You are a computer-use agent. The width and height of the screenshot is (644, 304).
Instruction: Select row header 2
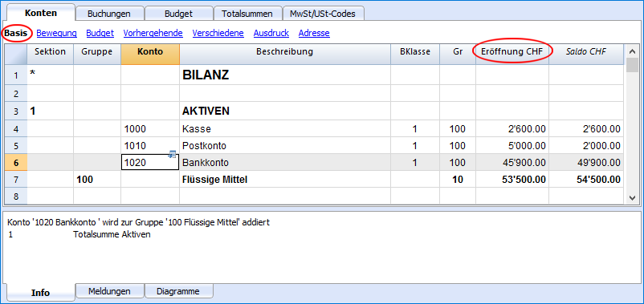pos(16,94)
